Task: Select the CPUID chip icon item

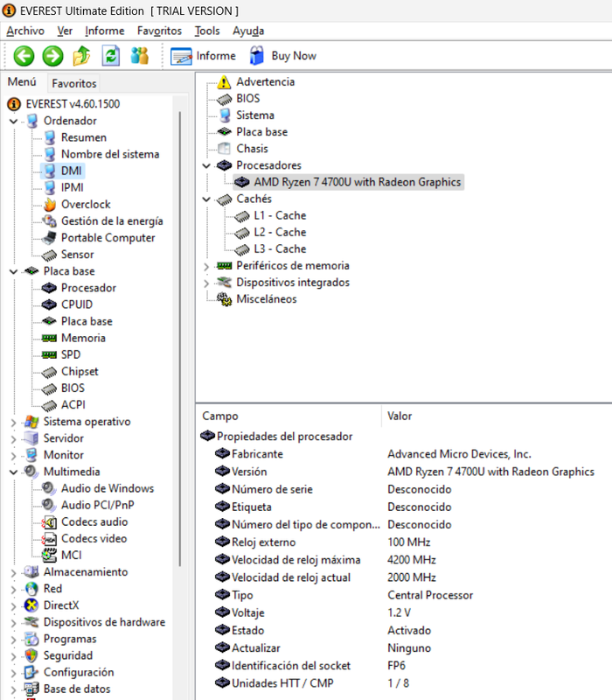Action: (x=49, y=304)
